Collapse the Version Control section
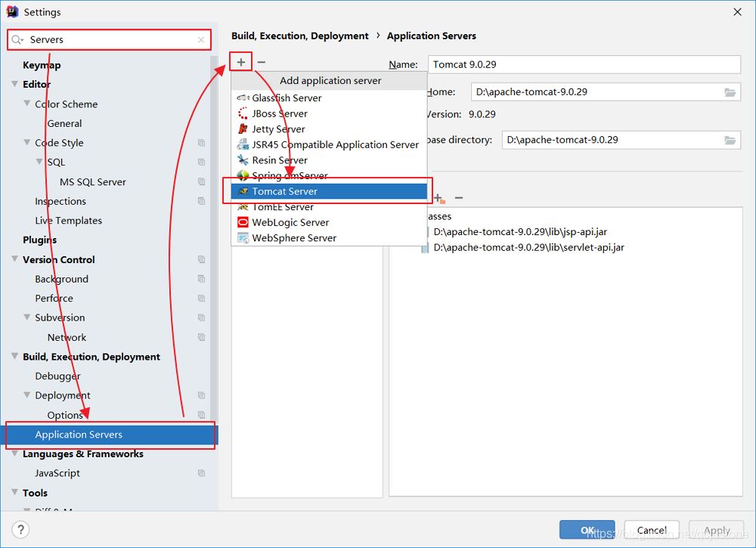Image resolution: width=756 pixels, height=548 pixels. pos(15,259)
